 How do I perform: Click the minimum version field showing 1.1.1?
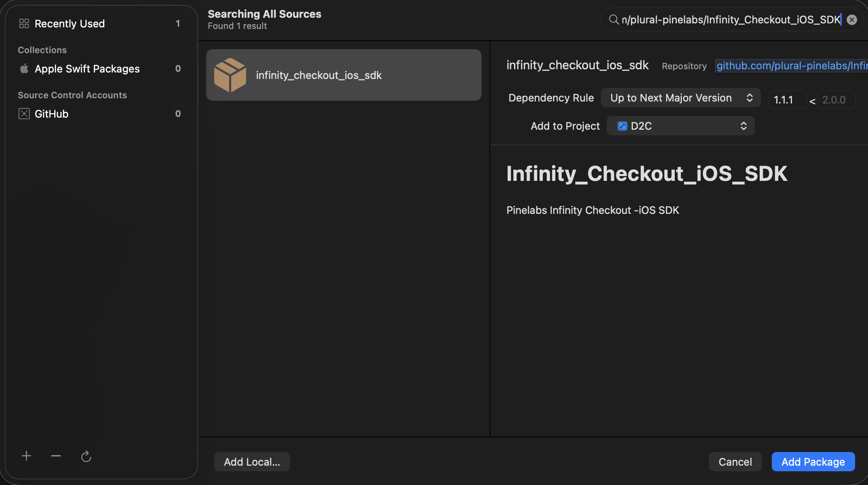tap(787, 100)
